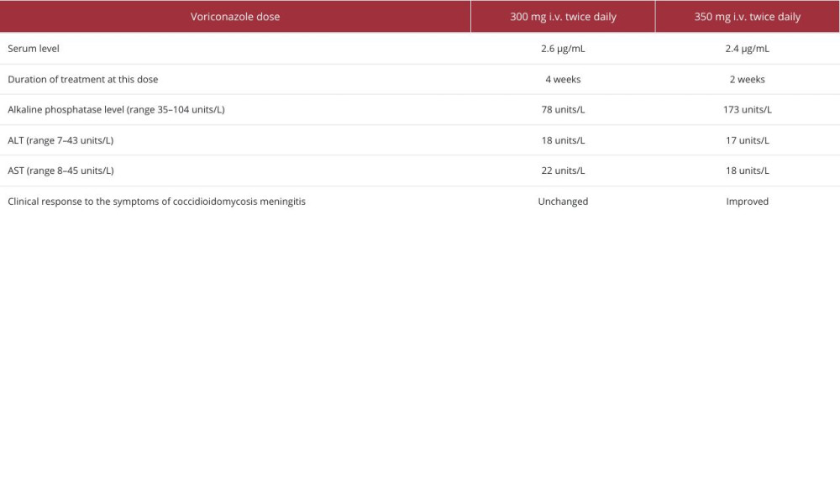
Task: Click the 'Alkaline phosphatase level' row label
Action: [116, 110]
